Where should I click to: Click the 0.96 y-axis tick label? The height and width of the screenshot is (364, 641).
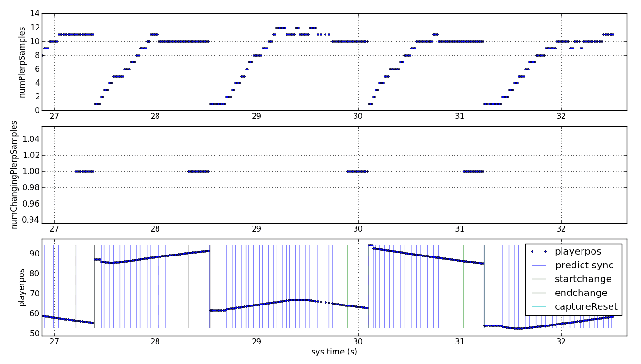30,204
